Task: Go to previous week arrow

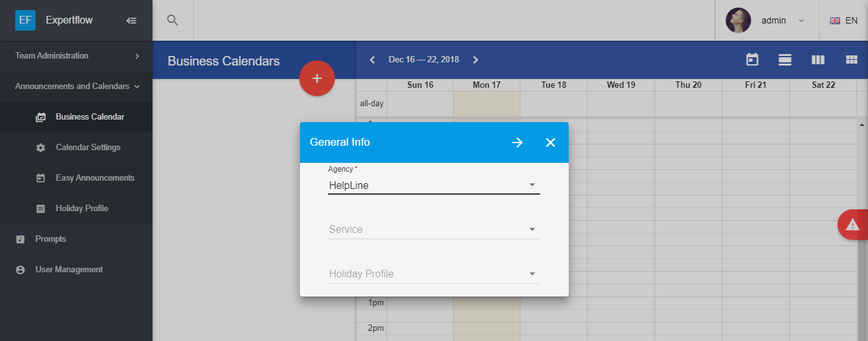Action: (x=373, y=60)
